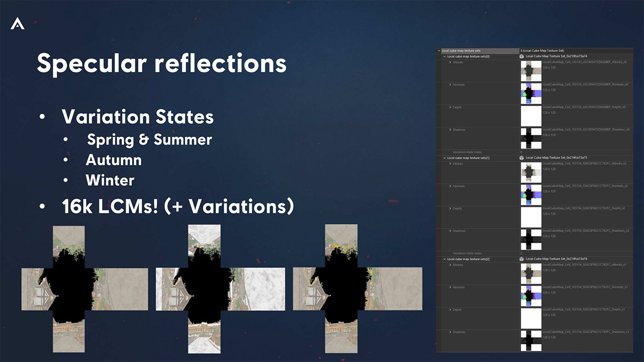Image resolution: width=644 pixels, height=362 pixels.
Task: Expand the Normals property under texture sets[1]
Action: 450,186
